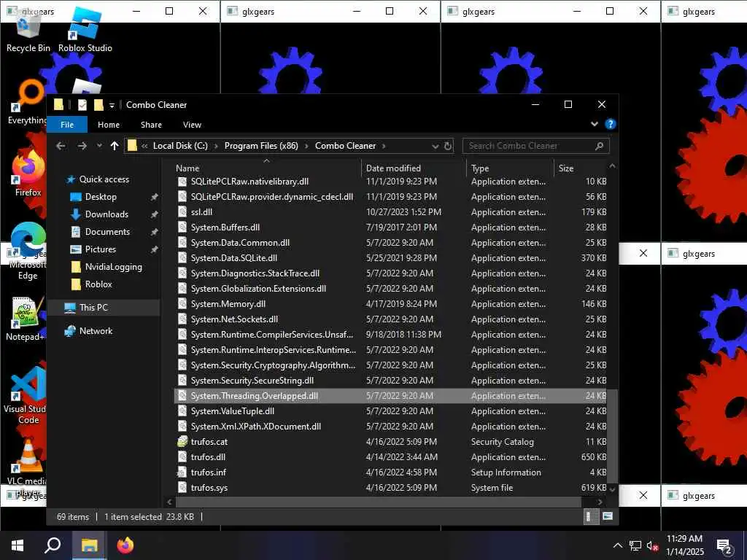The height and width of the screenshot is (560, 747).
Task: Expand the Explorer ribbon chevron
Action: pyautogui.click(x=595, y=124)
